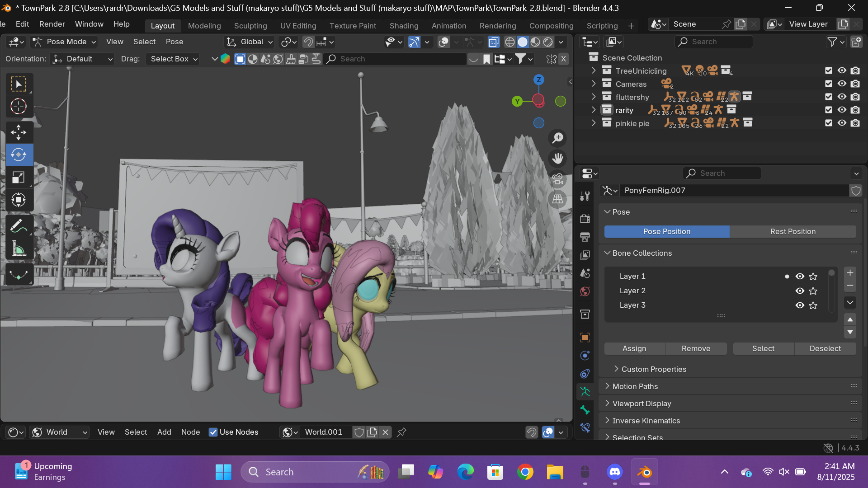Click the Rest Position button
The height and width of the screenshot is (488, 868).
tap(793, 232)
